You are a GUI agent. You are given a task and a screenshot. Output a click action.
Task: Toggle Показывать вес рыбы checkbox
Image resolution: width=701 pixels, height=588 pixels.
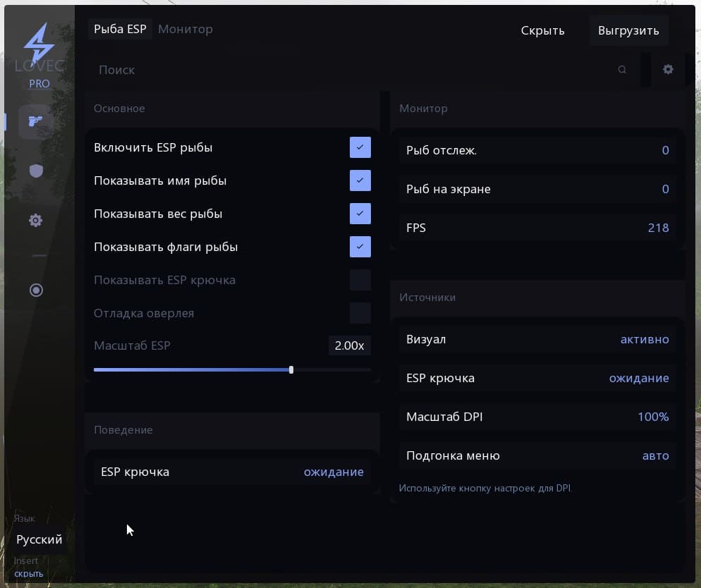click(x=360, y=214)
